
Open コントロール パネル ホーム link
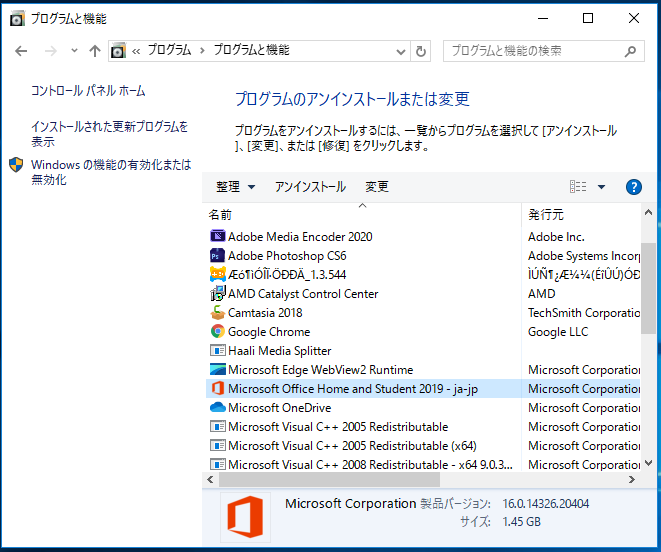[x=88, y=91]
